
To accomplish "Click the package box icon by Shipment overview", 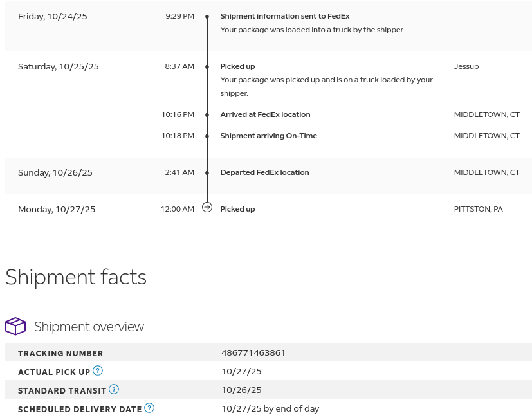I will tap(15, 326).
